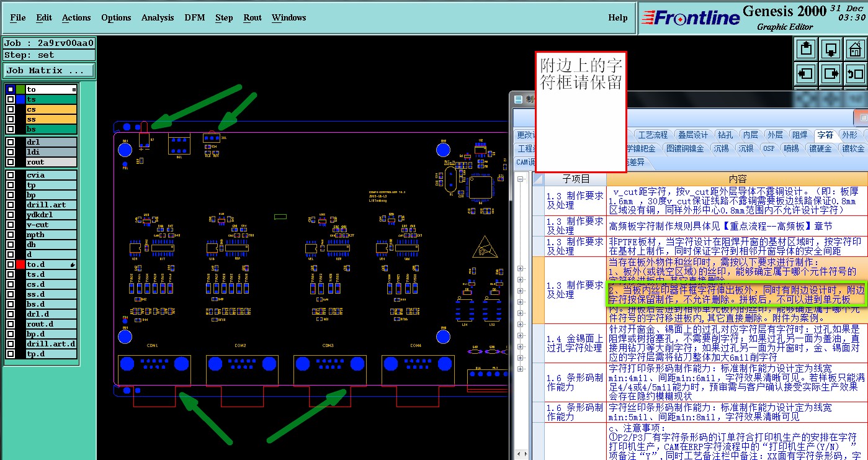The image size is (868, 460).
Task: Click the Home view icon
Action: click(x=856, y=48)
